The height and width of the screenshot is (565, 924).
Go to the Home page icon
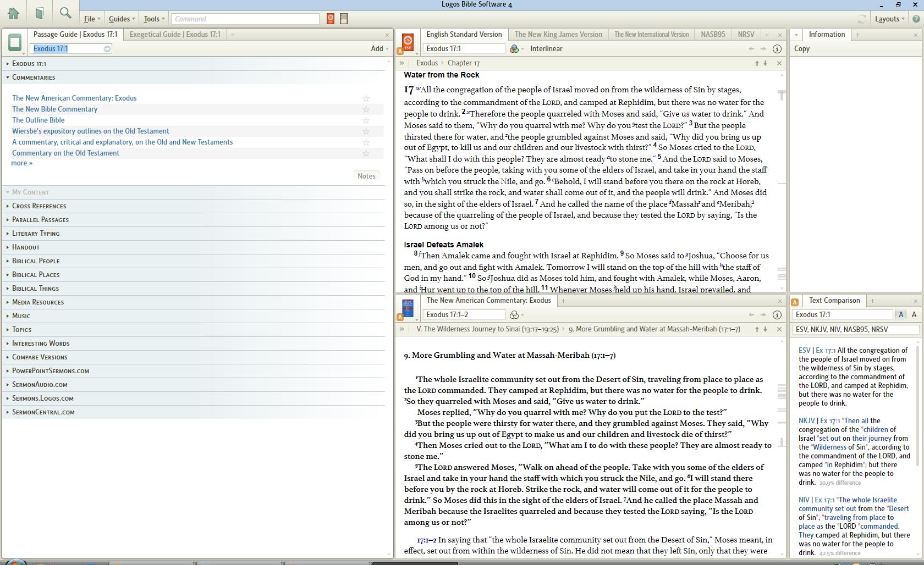click(13, 14)
